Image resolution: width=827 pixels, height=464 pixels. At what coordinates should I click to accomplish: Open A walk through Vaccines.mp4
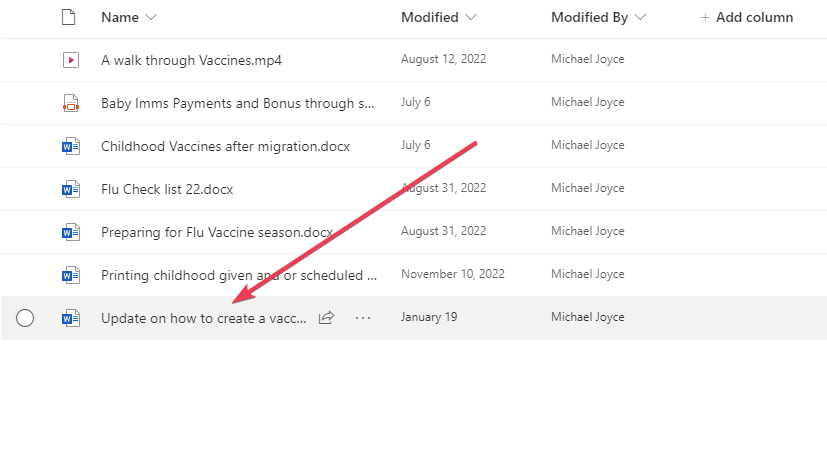191,60
